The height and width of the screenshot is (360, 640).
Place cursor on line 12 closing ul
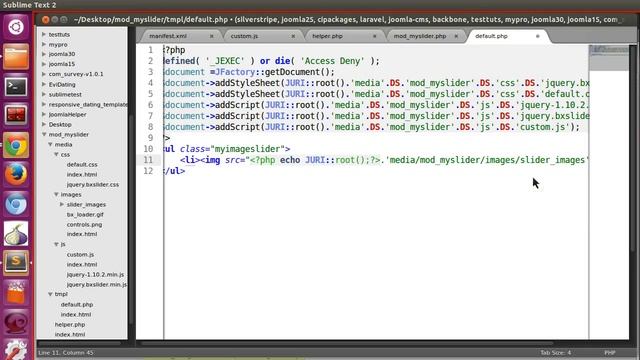[x=174, y=171]
